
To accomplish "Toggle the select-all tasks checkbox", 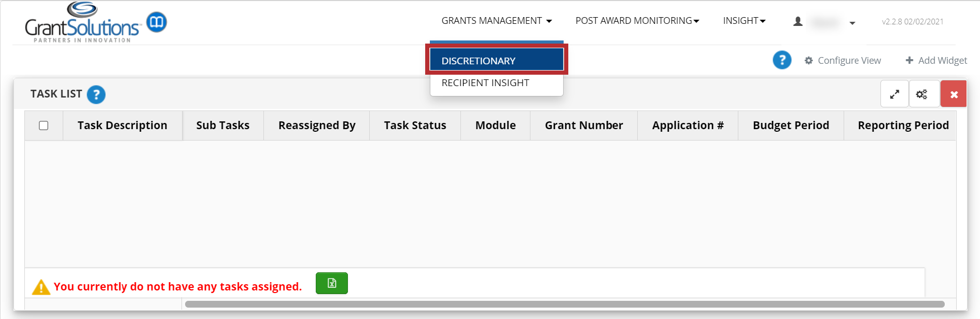I will 44,126.
